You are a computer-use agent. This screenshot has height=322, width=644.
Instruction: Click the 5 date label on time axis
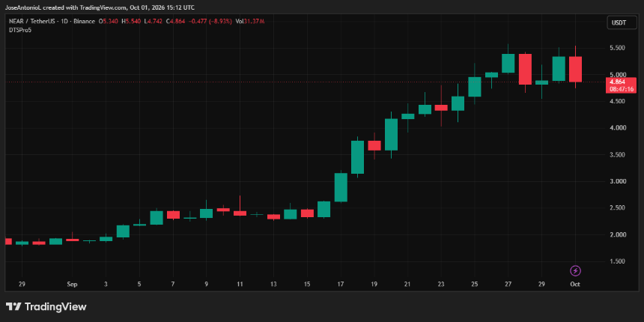(139, 285)
